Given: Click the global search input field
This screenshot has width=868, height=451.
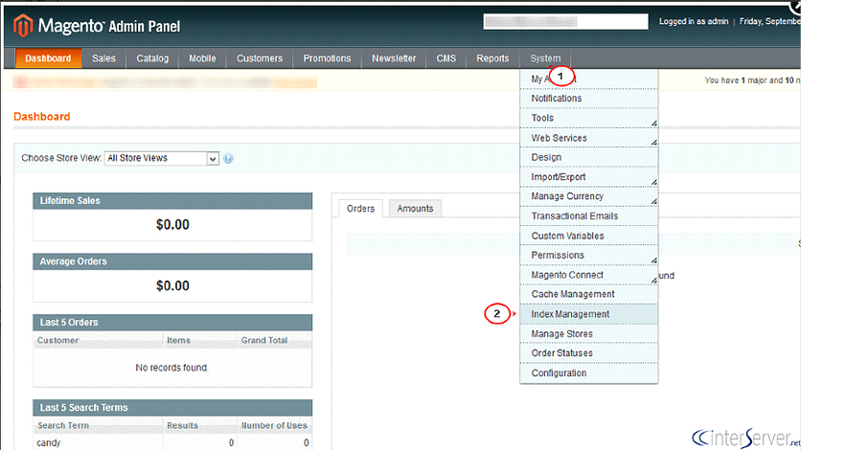Looking at the screenshot, I should [565, 21].
